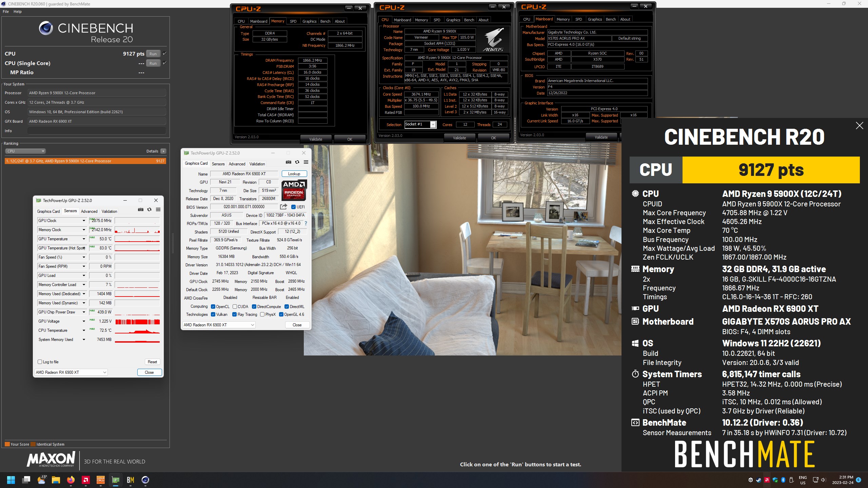
Task: Click the Run button for CPU test
Action: tap(153, 54)
